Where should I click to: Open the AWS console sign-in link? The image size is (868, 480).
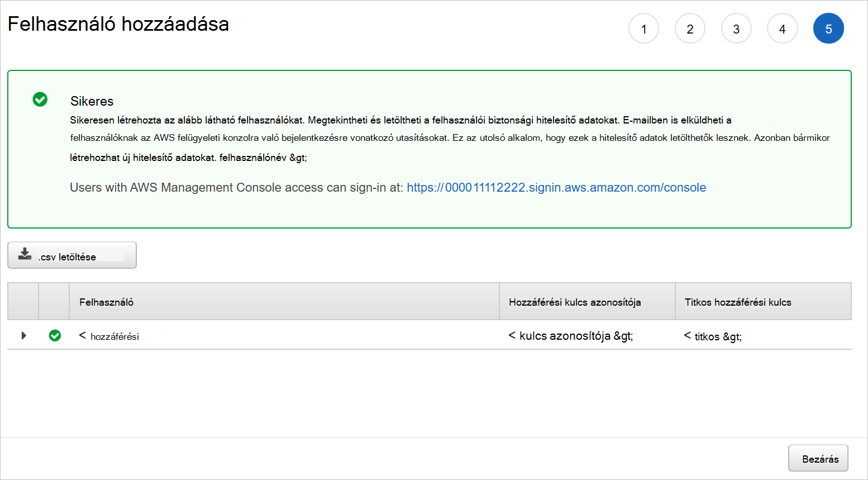556,188
